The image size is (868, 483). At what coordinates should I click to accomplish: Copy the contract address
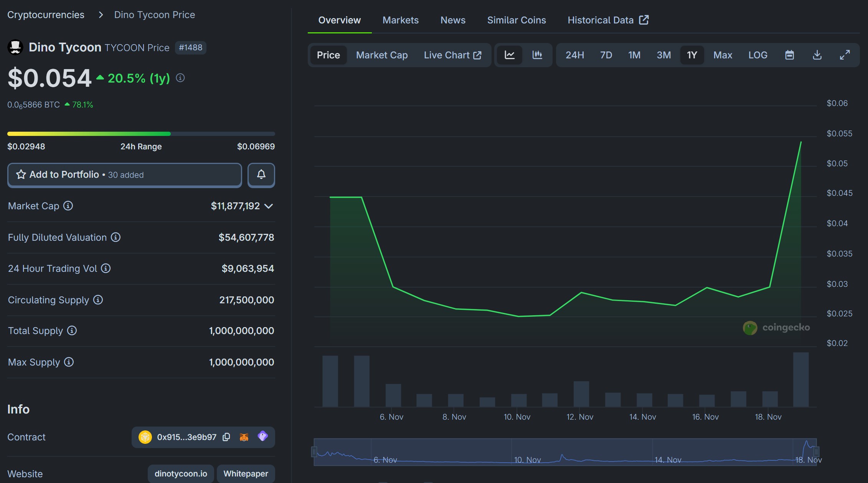click(x=226, y=437)
